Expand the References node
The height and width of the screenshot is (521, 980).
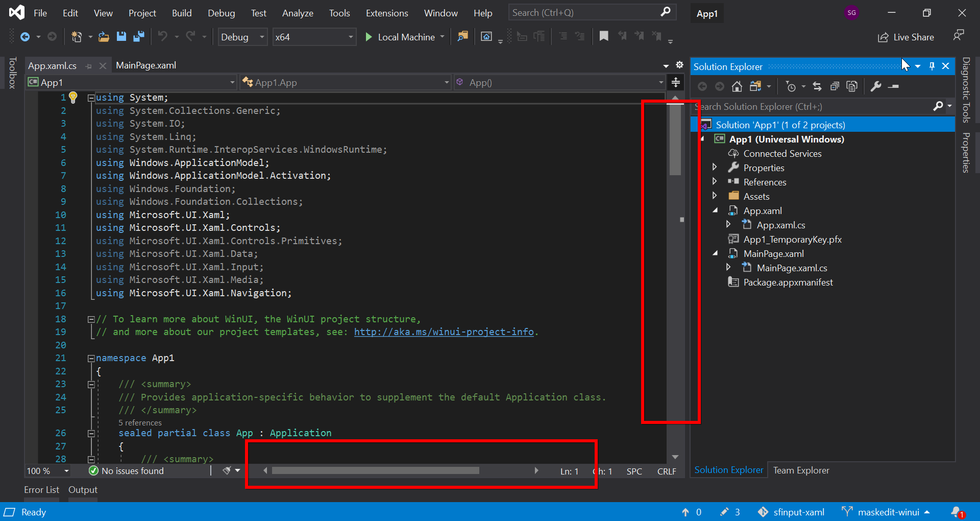tap(715, 181)
